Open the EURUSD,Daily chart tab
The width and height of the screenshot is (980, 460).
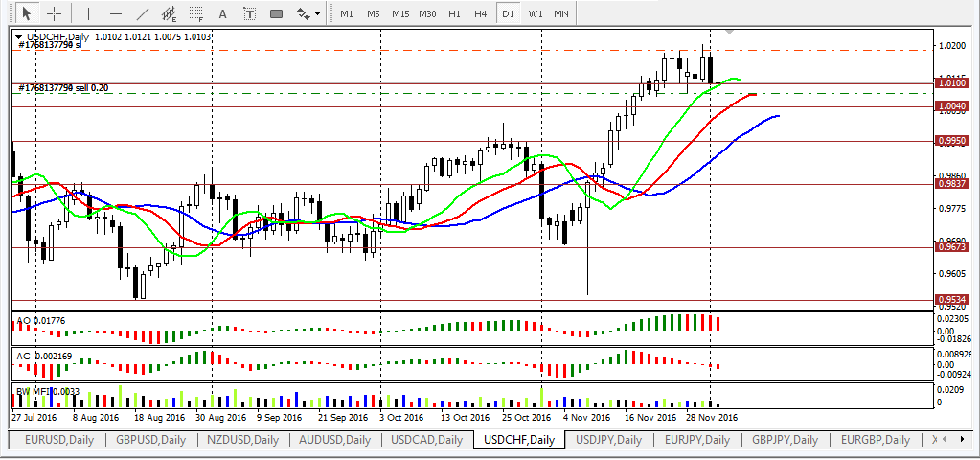[59, 440]
